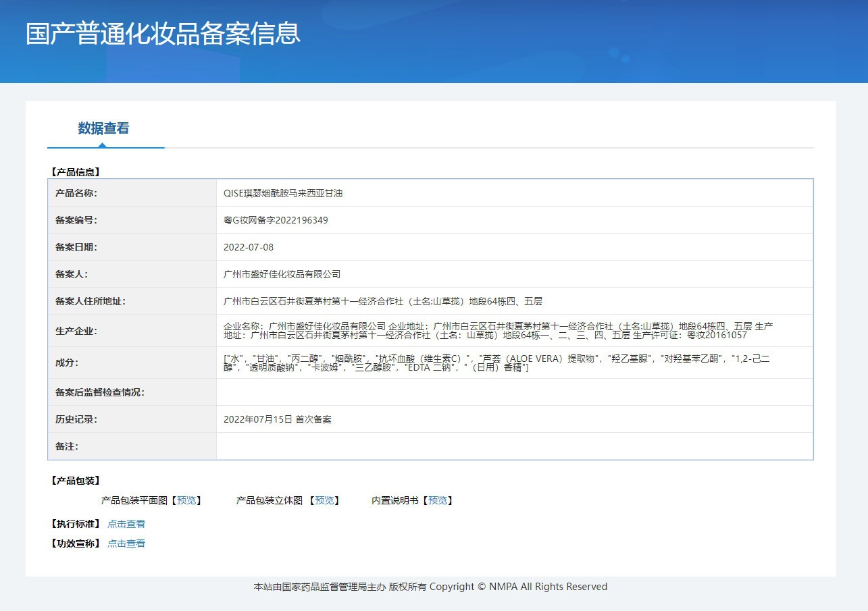Click the 备案人住所地址 address value
Image resolution: width=868 pixels, height=611 pixels.
[383, 301]
